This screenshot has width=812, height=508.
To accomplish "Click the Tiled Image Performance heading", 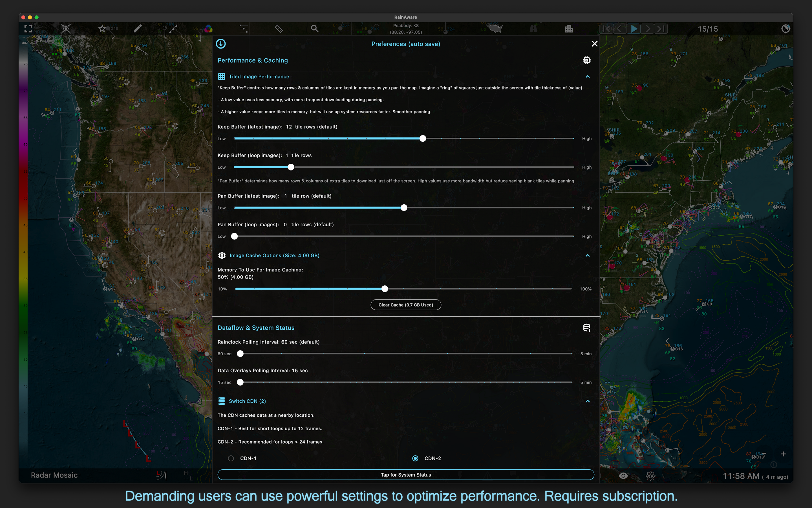I will pos(259,76).
